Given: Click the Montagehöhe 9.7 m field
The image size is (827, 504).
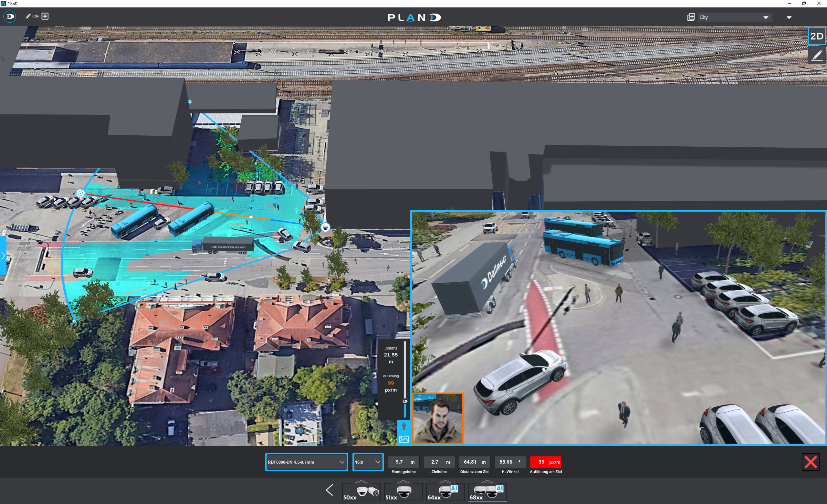Looking at the screenshot, I should pyautogui.click(x=403, y=462).
